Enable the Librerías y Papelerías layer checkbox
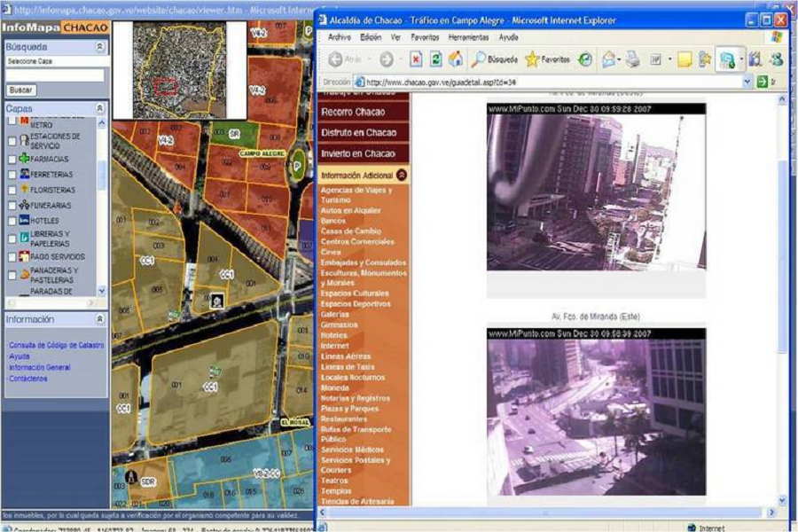798x532 pixels. tap(12, 239)
